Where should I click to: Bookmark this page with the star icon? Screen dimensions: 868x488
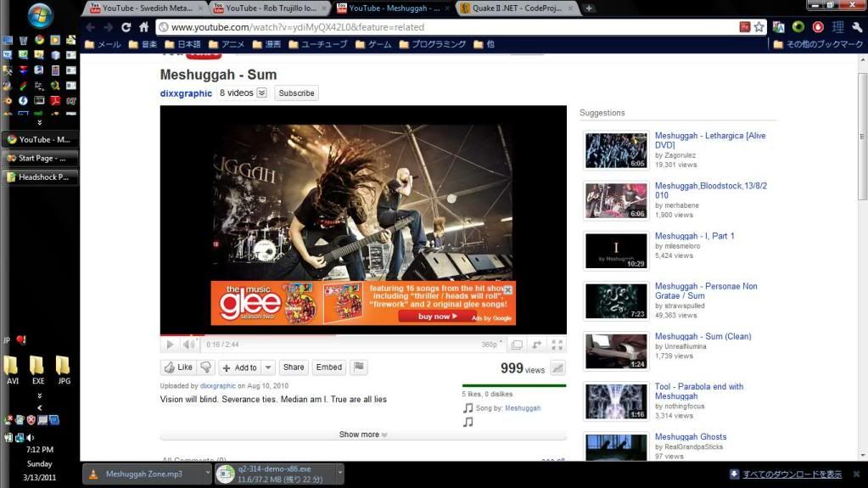coord(759,27)
